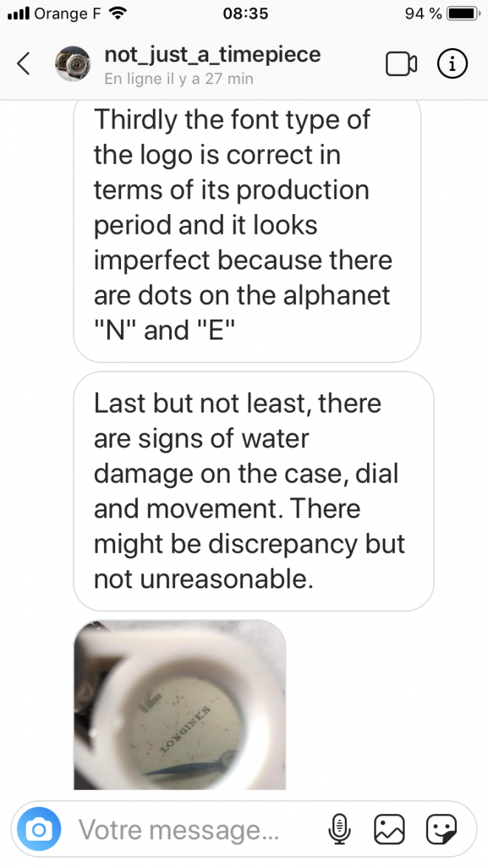Tap the 94 % battery percentage text

tap(423, 13)
